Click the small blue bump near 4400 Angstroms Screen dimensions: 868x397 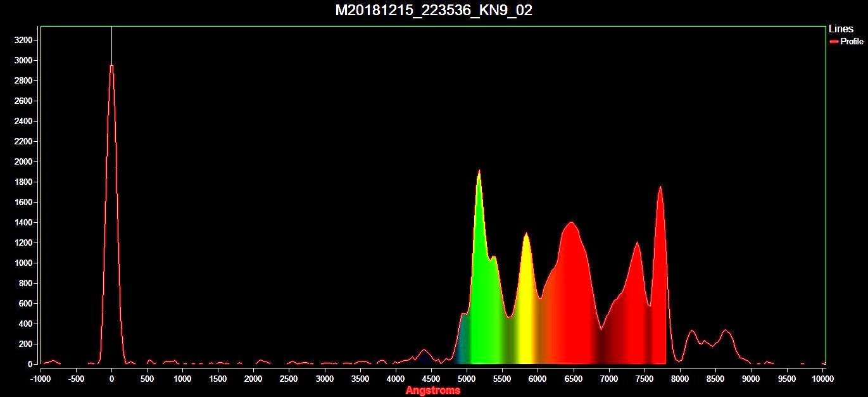424,351
